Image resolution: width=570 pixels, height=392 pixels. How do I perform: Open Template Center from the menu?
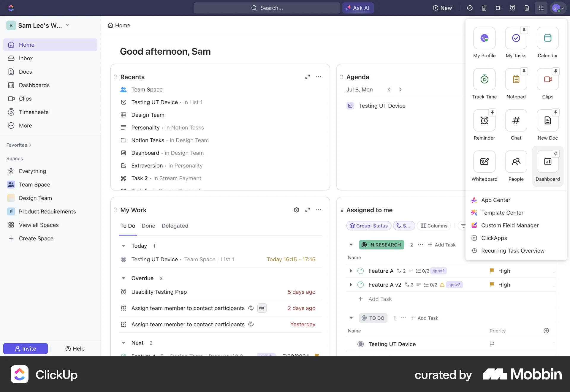click(x=502, y=213)
